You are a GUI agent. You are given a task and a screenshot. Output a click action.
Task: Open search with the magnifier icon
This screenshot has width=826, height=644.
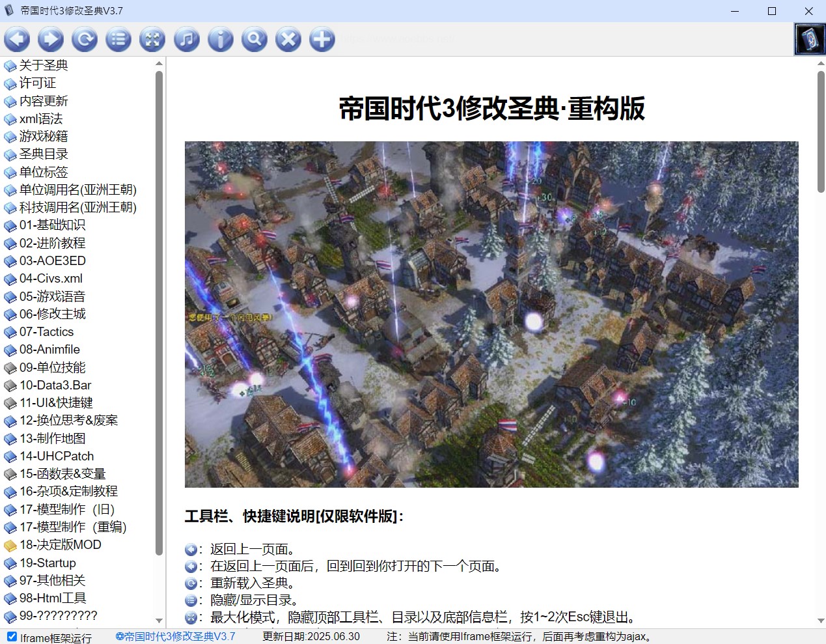(x=255, y=40)
